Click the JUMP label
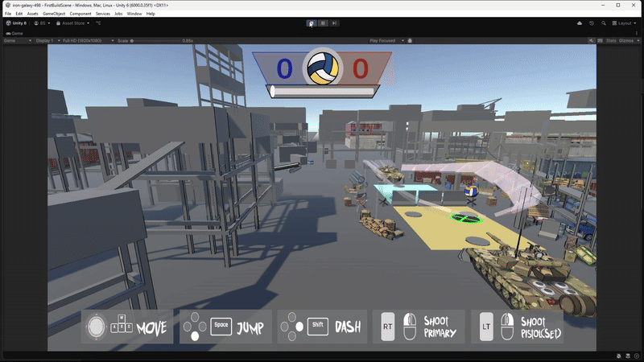The image size is (644, 362). click(250, 327)
